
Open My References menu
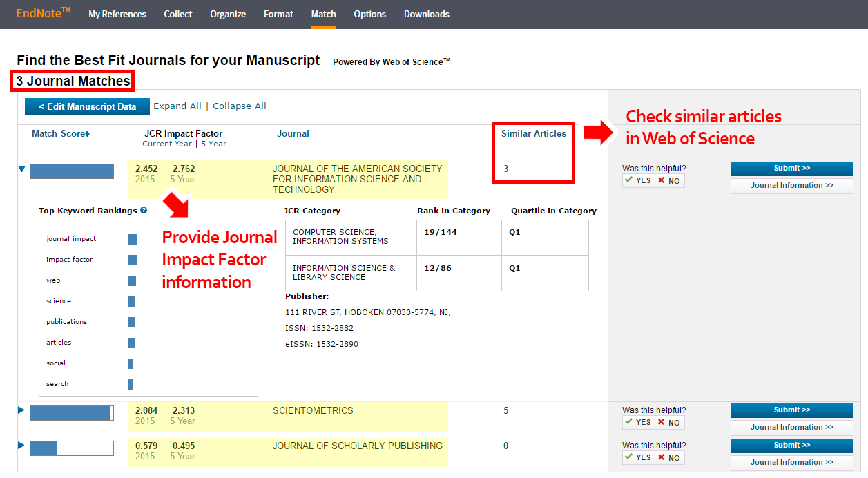117,14
